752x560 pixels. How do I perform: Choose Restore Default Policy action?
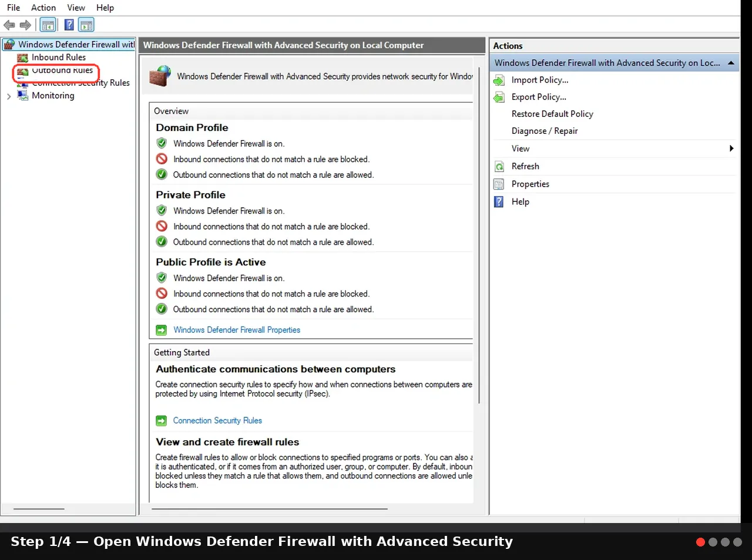pos(552,114)
